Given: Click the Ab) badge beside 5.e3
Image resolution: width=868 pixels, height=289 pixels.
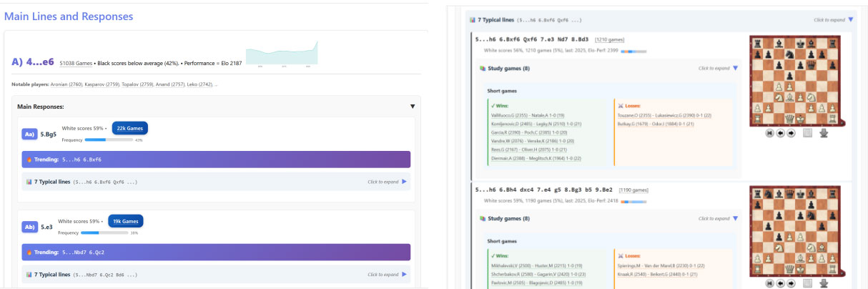Looking at the screenshot, I should [29, 227].
